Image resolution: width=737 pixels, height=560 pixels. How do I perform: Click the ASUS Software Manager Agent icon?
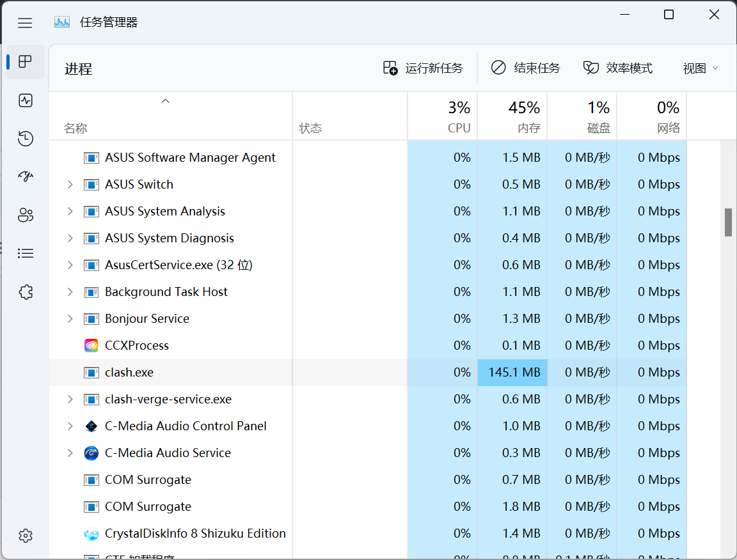tap(91, 158)
